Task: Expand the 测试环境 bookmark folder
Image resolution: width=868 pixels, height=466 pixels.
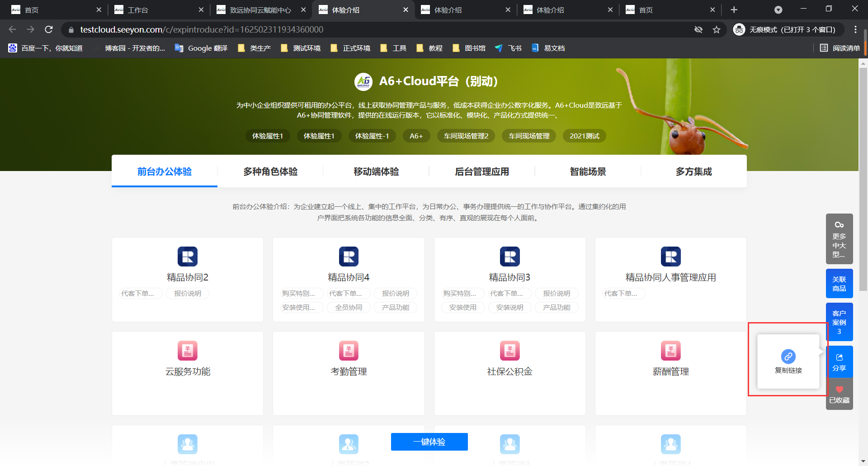Action: 301,48
